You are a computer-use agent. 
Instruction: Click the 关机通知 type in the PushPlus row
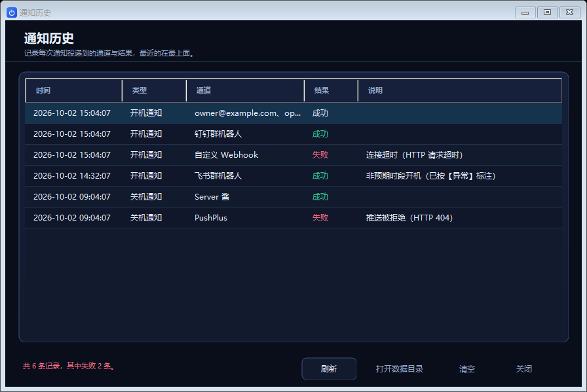point(146,218)
